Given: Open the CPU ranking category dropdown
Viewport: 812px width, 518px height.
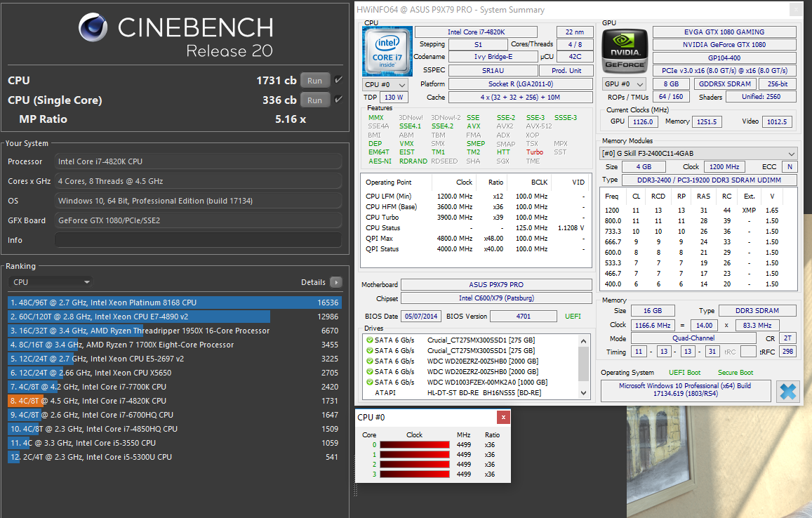Looking at the screenshot, I should pyautogui.click(x=49, y=281).
